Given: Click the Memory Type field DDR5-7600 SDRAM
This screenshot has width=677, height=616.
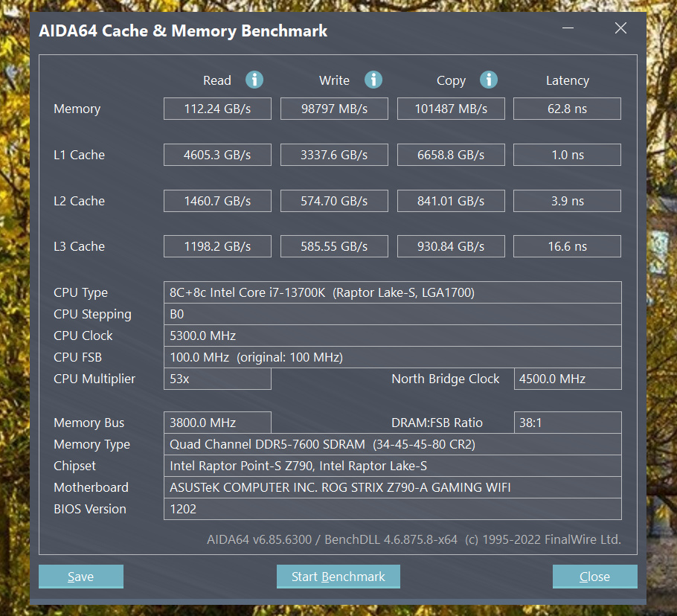Looking at the screenshot, I should [x=393, y=444].
